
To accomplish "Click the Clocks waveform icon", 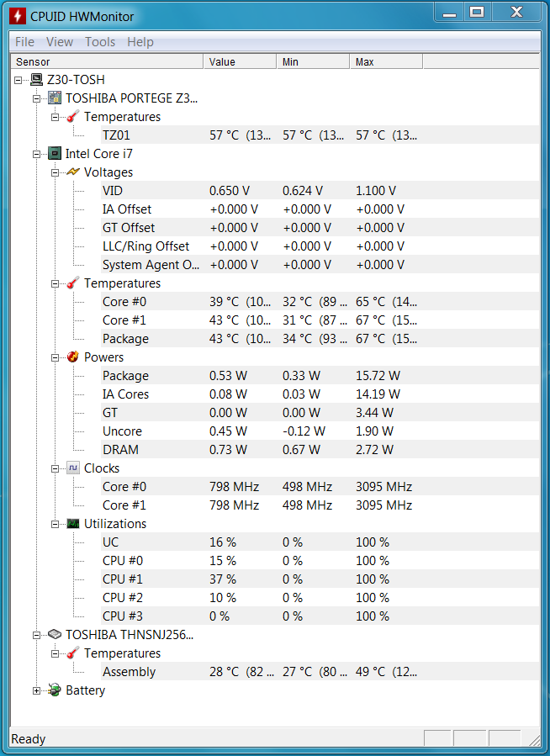I will click(73, 468).
